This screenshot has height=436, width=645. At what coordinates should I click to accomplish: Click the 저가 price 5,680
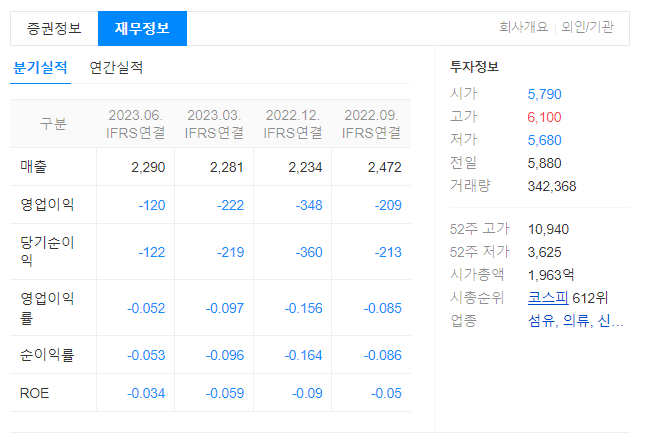click(545, 140)
